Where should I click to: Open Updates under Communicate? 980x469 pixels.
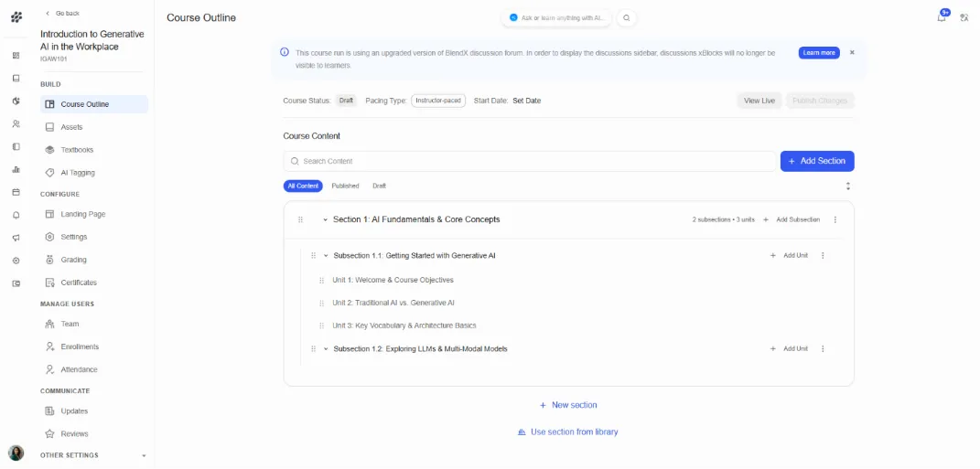pos(94,410)
